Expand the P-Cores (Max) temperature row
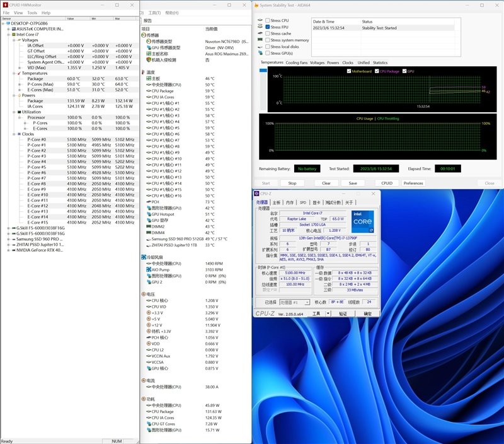The image size is (504, 444). coord(20,85)
